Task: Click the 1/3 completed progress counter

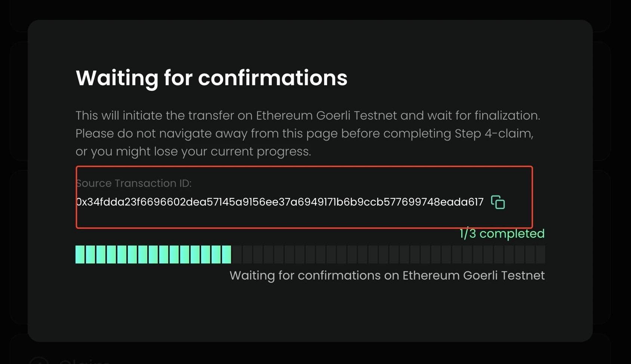Action: coord(502,234)
